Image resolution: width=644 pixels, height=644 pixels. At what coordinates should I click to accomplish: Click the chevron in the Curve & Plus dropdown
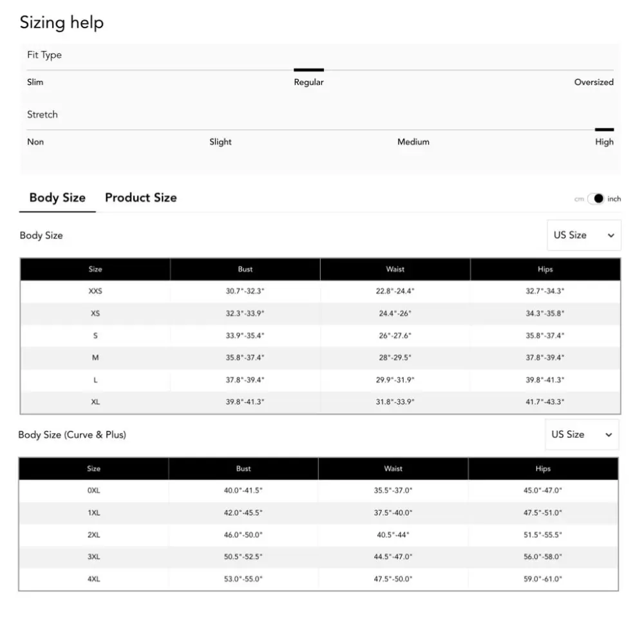609,435
